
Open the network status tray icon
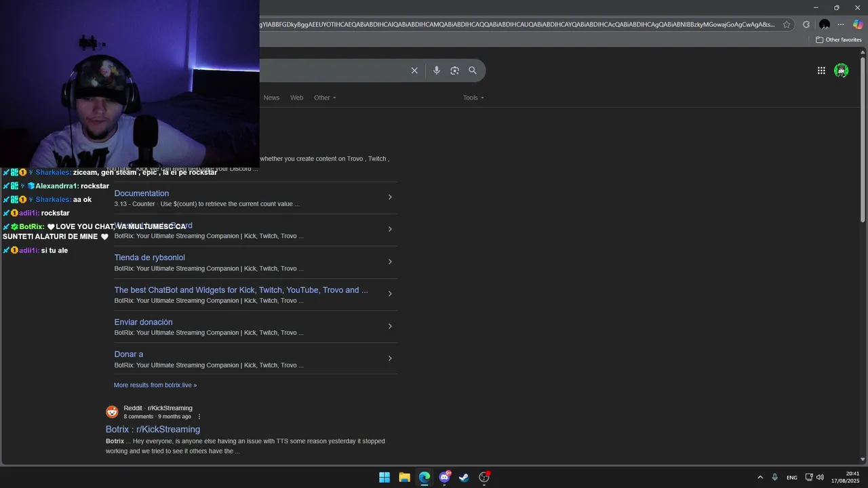point(809,477)
